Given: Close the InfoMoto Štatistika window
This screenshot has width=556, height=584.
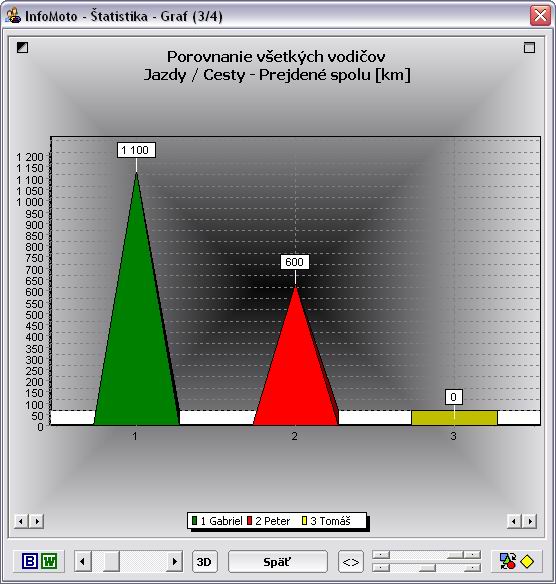Looking at the screenshot, I should tap(540, 16).
